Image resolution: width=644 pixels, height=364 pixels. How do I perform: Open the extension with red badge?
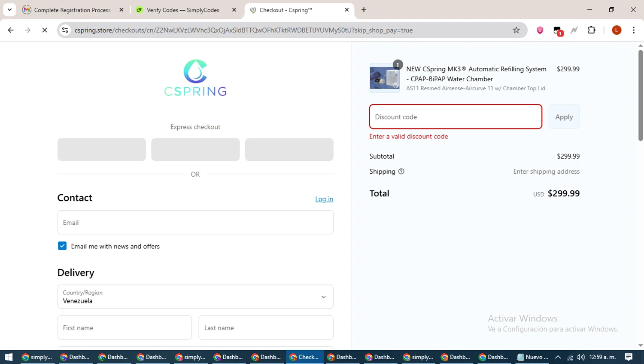pos(558,31)
